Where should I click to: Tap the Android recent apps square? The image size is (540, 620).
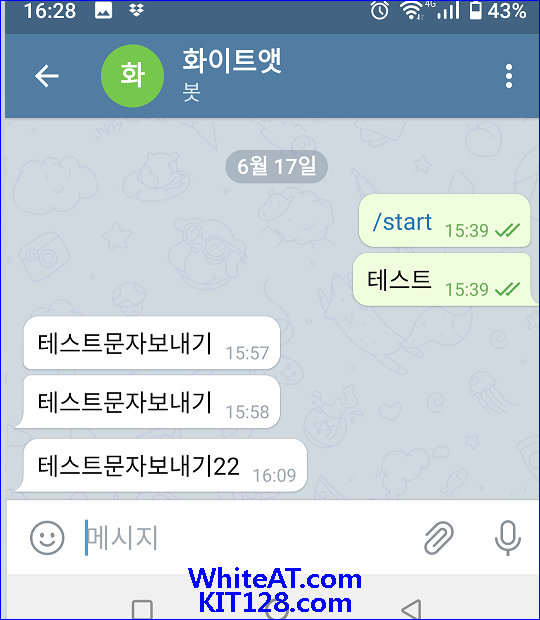[142, 610]
